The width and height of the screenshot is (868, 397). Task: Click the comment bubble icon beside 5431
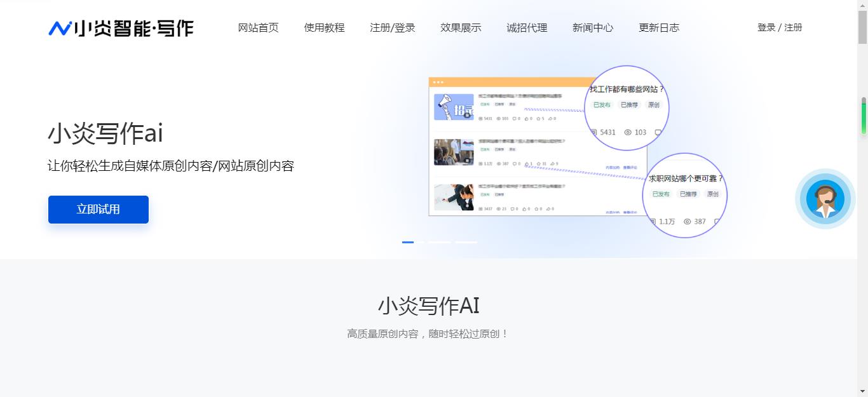657,132
